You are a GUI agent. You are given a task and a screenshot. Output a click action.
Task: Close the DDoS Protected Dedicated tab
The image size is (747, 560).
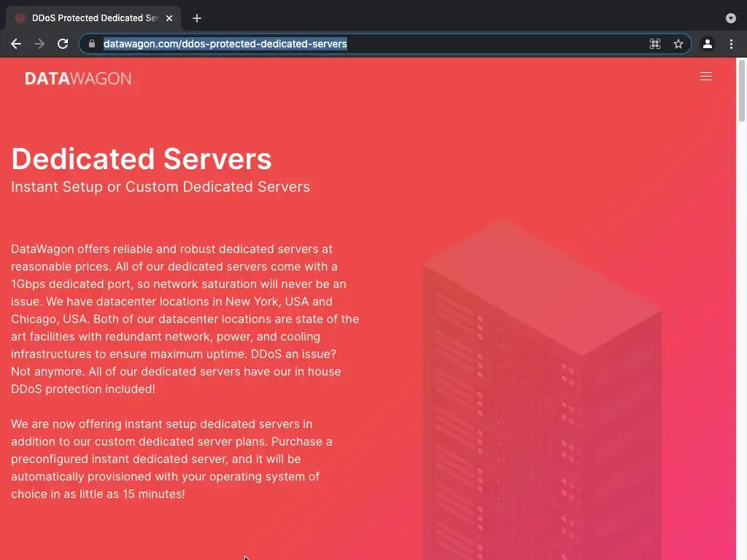click(x=169, y=18)
